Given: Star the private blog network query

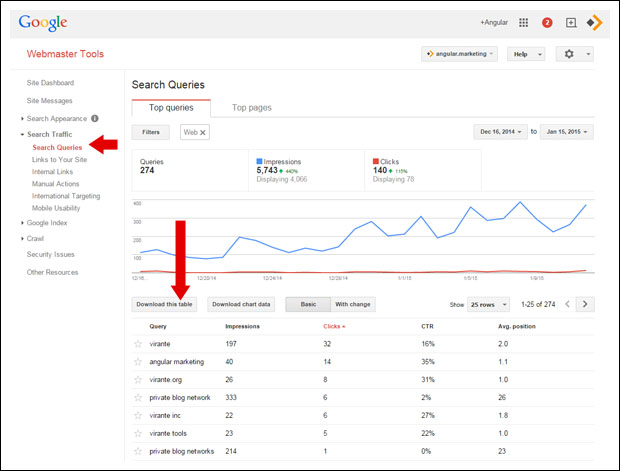Looking at the screenshot, I should click(138, 397).
